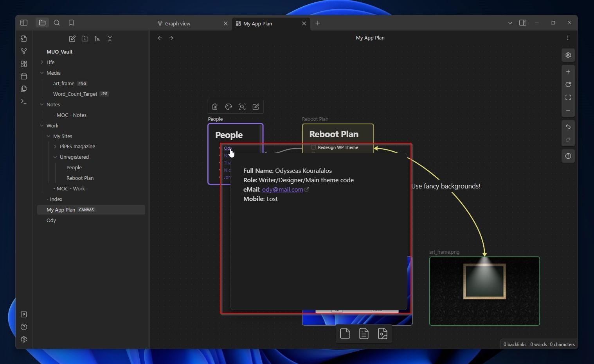
Task: Select the art_frame.png image card
Action: tap(484, 291)
